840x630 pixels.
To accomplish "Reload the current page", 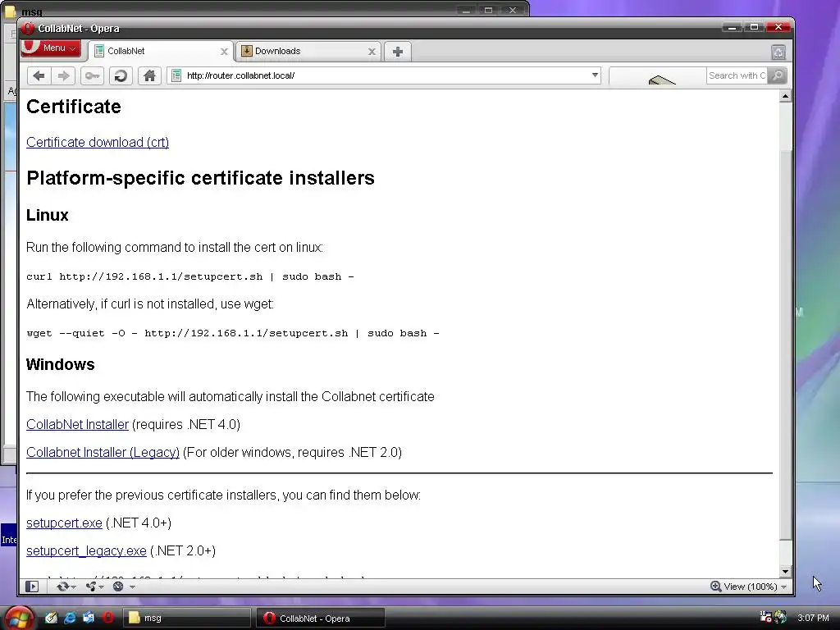I will 121,75.
